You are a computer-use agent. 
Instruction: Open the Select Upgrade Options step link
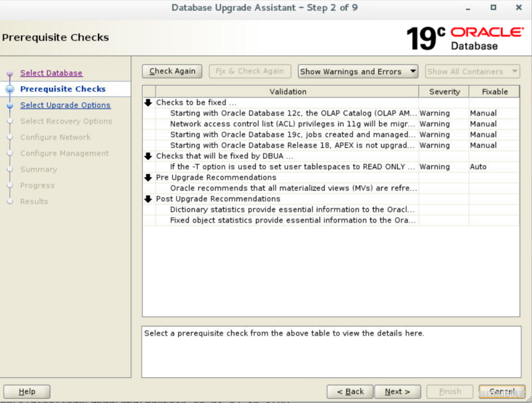pyautogui.click(x=65, y=105)
